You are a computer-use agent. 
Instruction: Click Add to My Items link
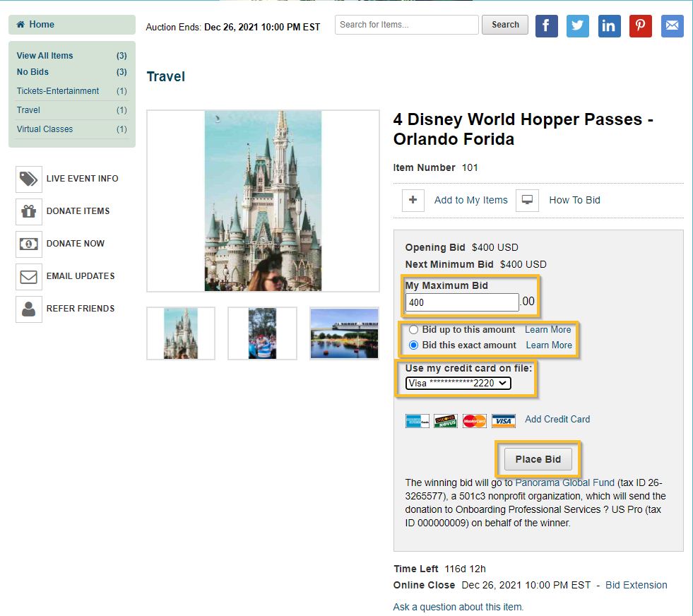coord(470,200)
